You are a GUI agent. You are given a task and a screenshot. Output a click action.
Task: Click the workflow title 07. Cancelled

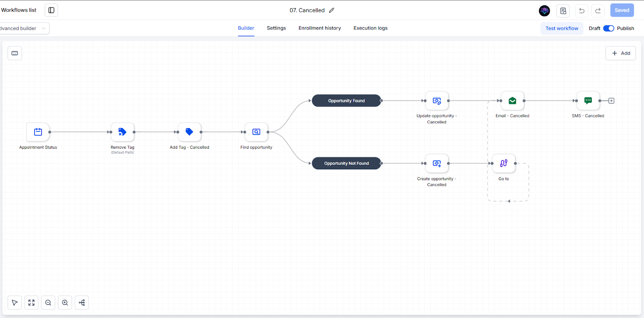coord(307,10)
